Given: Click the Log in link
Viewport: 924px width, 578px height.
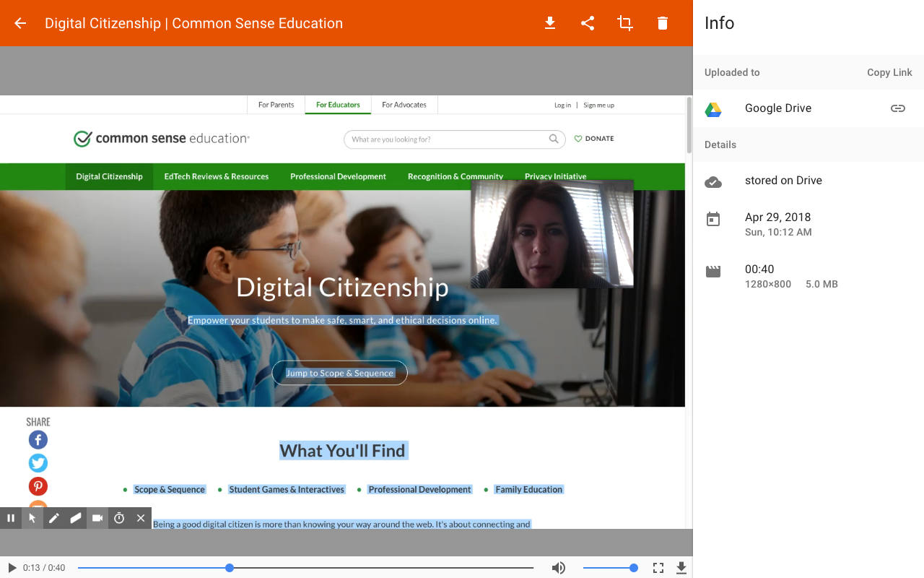Looking at the screenshot, I should [562, 105].
